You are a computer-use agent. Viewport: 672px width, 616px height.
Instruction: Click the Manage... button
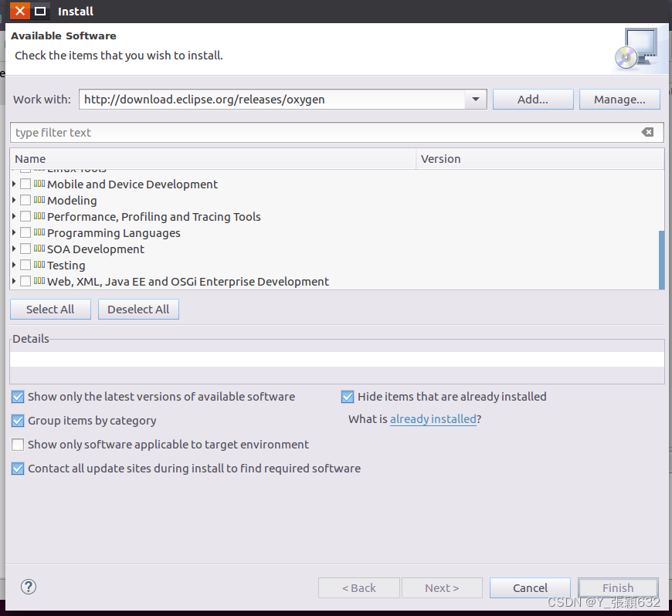(x=618, y=99)
